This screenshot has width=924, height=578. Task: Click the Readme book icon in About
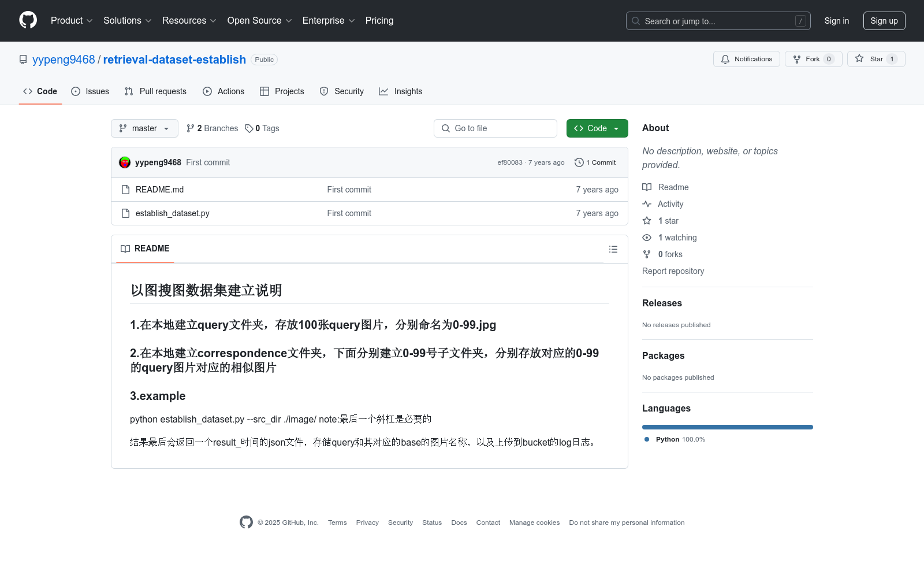coord(646,187)
